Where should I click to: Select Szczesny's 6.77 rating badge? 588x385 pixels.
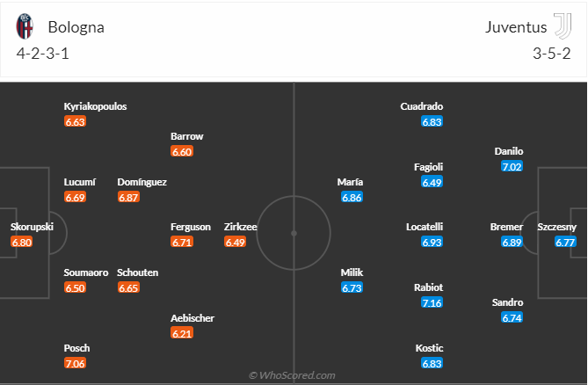pyautogui.click(x=566, y=243)
